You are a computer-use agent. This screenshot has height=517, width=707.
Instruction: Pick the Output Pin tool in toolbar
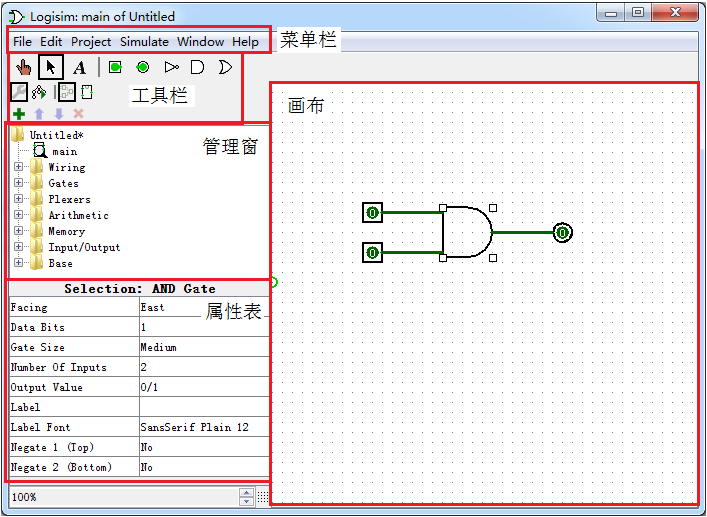tap(143, 68)
